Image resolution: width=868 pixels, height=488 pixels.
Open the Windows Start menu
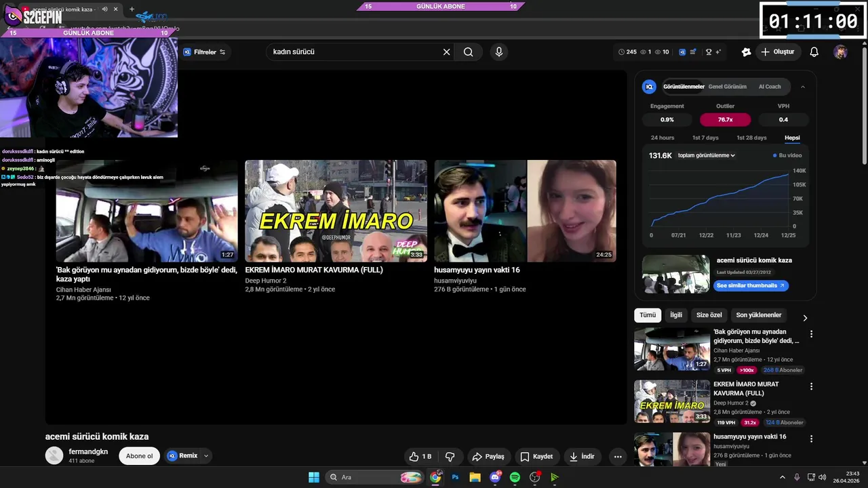(x=314, y=477)
